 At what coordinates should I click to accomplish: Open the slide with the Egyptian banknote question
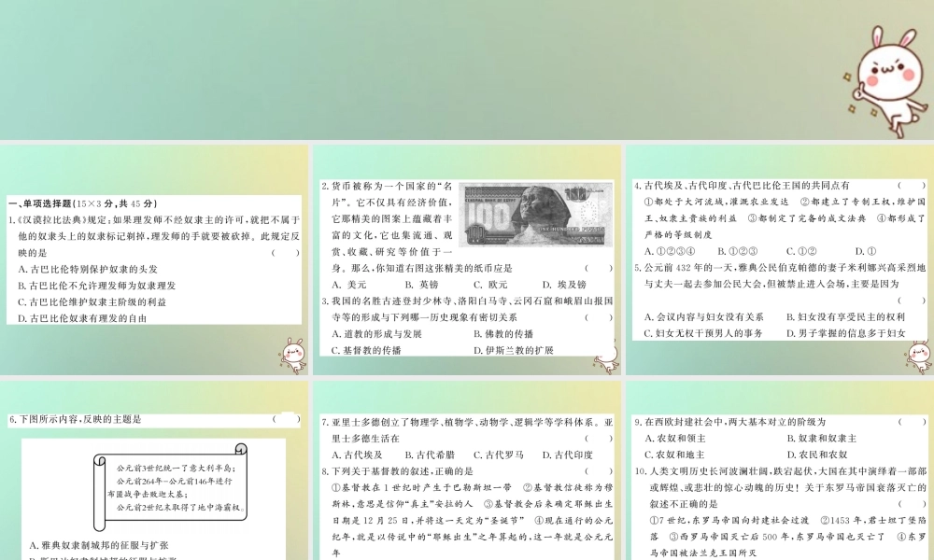point(467,259)
